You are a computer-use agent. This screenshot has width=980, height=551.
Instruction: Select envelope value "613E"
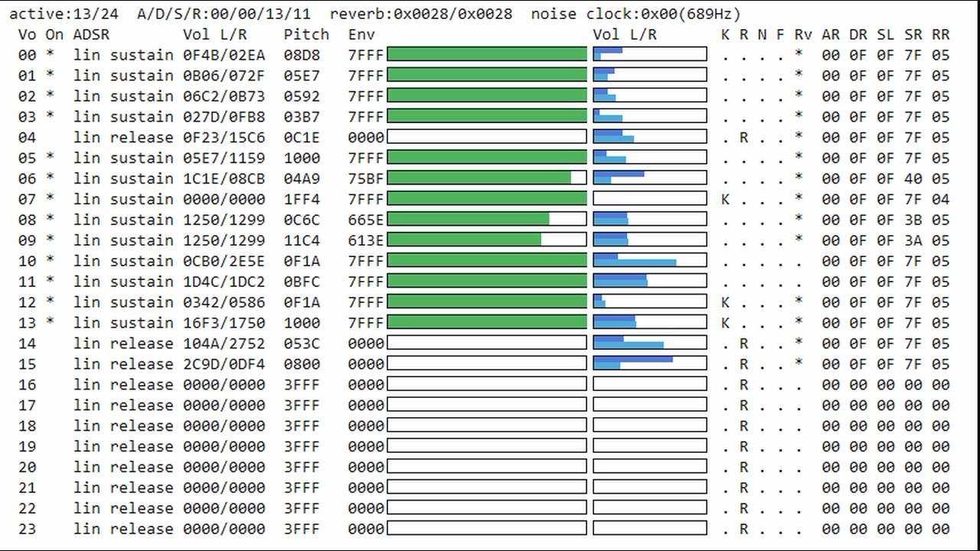tap(366, 240)
